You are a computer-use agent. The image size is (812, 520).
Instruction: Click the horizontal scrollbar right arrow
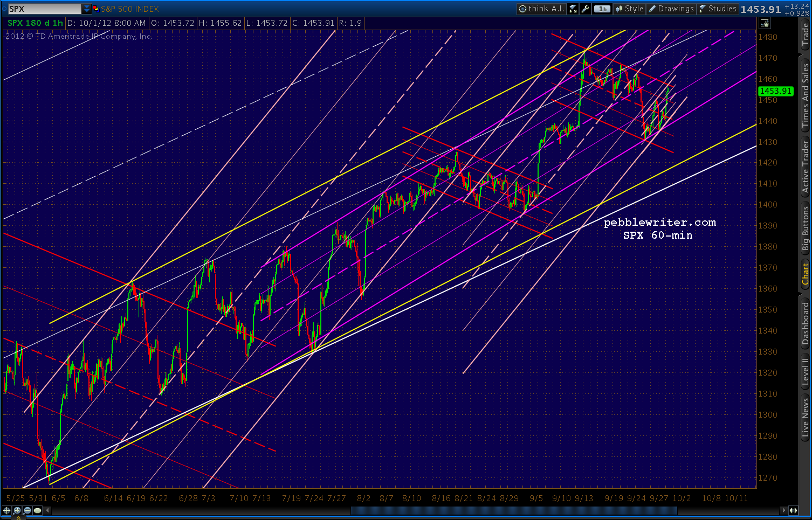(783, 510)
